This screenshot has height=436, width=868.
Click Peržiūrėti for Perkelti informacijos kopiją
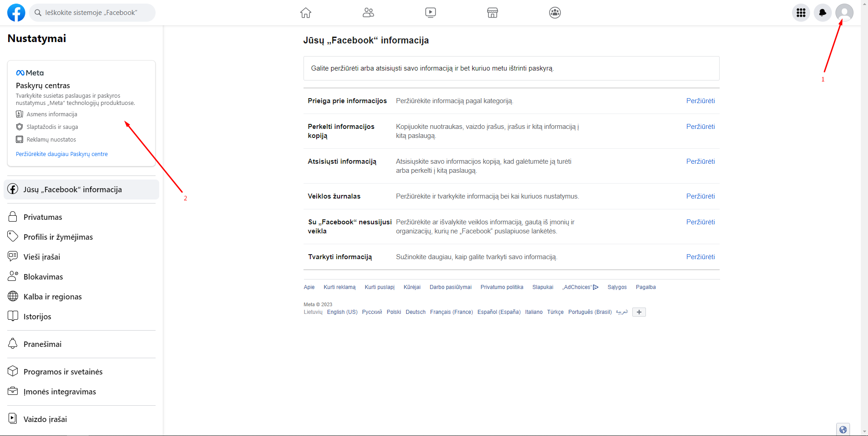click(700, 127)
